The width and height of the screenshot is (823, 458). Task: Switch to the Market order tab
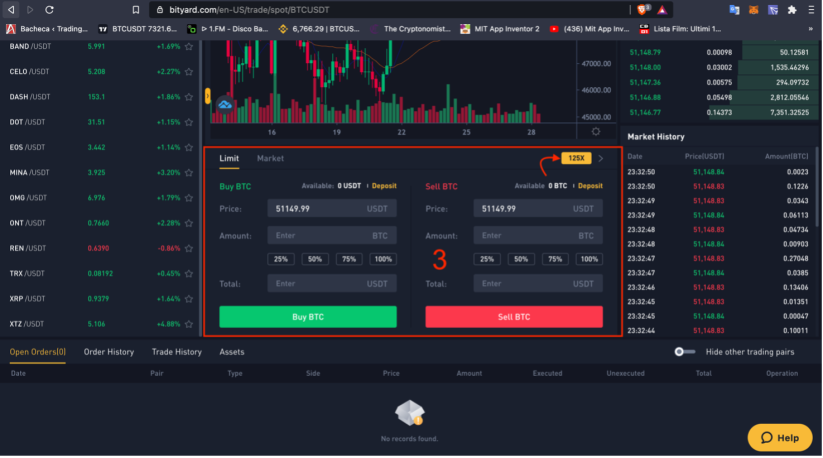(x=270, y=158)
